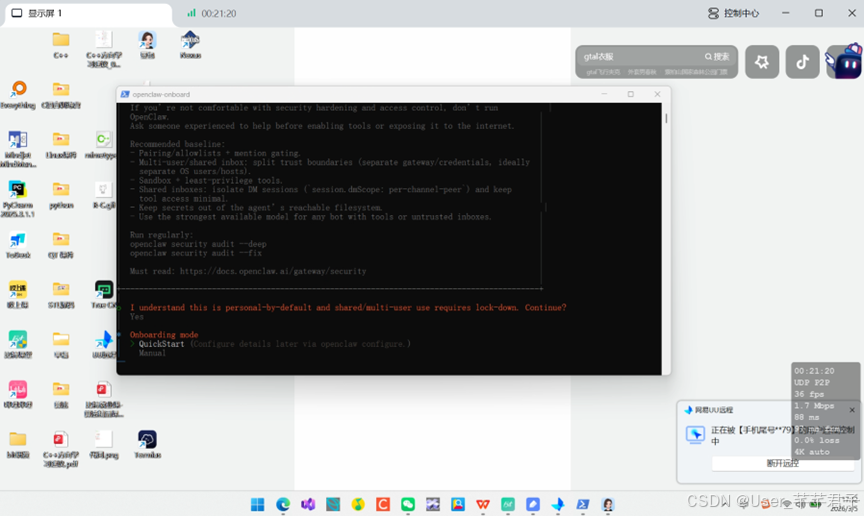
Task: Click the docs.openclaw.ai security link
Action: 273,271
